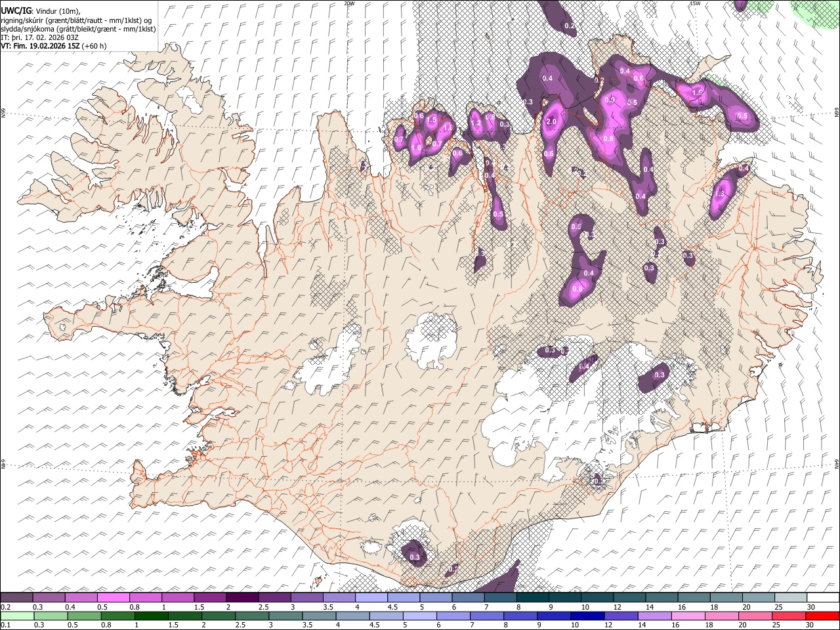This screenshot has height=630, width=840.
Task: Click the "0.9" snowfall value on the map
Action: pyautogui.click(x=610, y=100)
